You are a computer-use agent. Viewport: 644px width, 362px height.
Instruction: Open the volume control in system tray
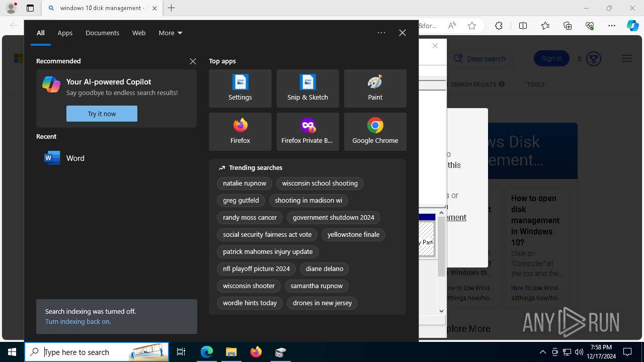tap(579, 352)
